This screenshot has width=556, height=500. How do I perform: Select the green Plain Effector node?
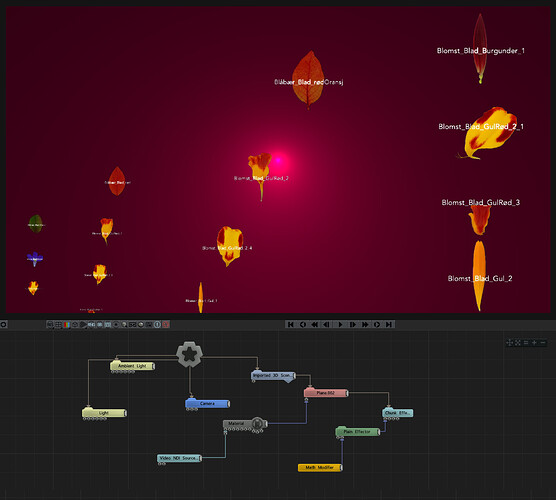tap(358, 432)
